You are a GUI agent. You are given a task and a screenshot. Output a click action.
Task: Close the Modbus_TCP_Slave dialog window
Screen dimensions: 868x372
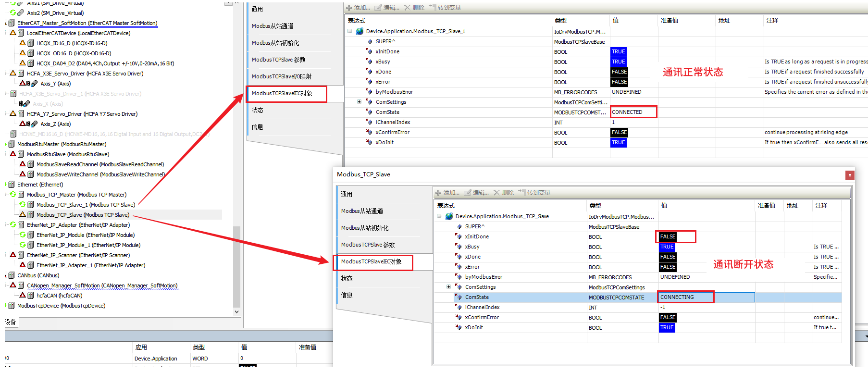point(850,175)
